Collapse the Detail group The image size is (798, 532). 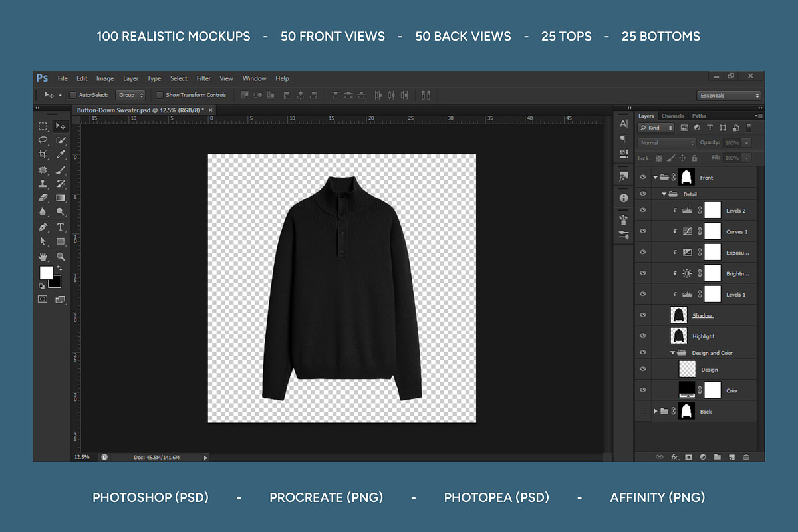pyautogui.click(x=664, y=194)
